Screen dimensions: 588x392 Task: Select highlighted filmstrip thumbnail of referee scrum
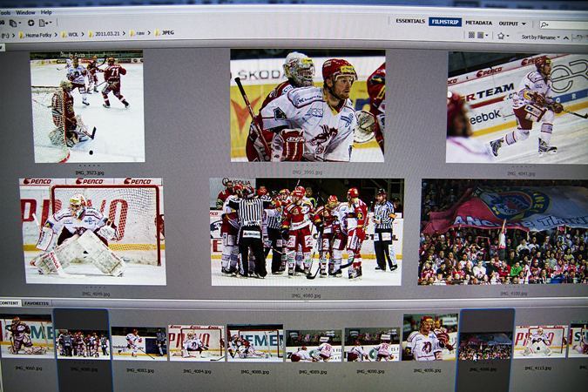coord(83,343)
